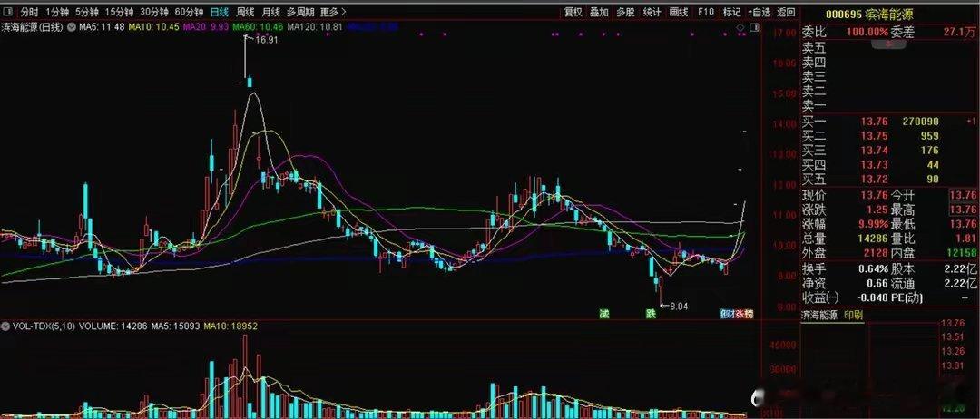
Task: Click the 委差 27.1万 value
Action: (x=961, y=33)
